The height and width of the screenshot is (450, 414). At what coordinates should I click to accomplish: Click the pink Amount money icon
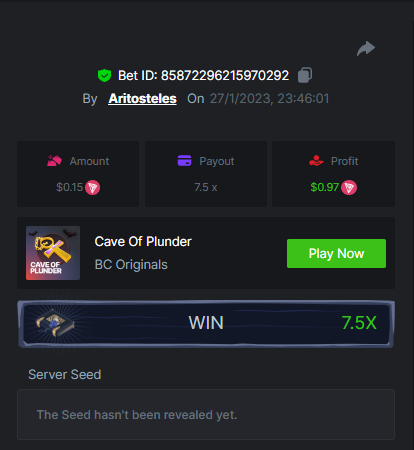click(54, 161)
